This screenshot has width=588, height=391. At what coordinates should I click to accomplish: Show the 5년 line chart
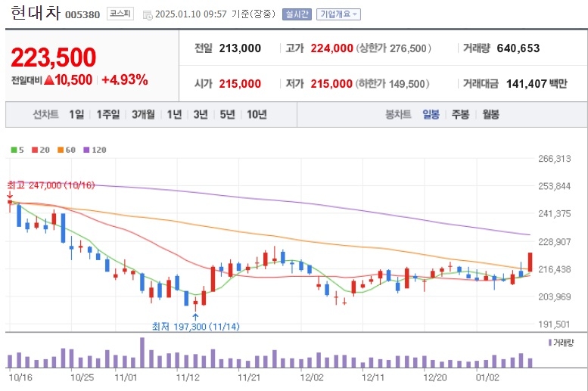227,114
